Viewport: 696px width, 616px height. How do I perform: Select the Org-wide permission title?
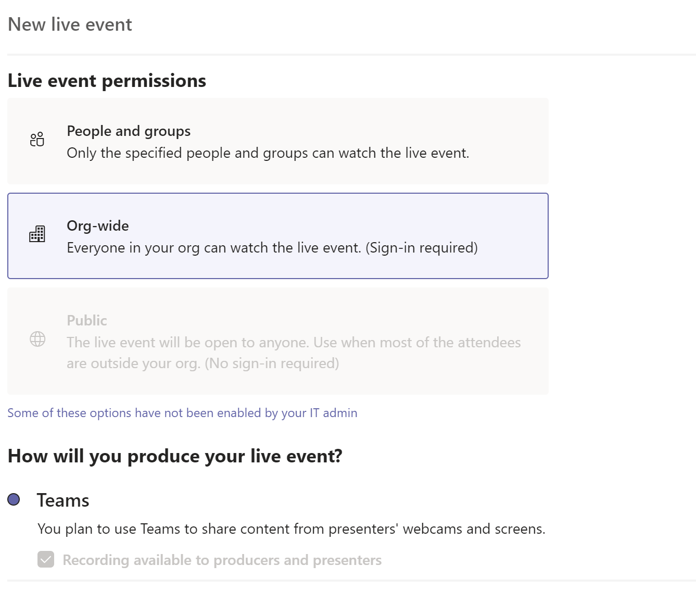click(98, 226)
